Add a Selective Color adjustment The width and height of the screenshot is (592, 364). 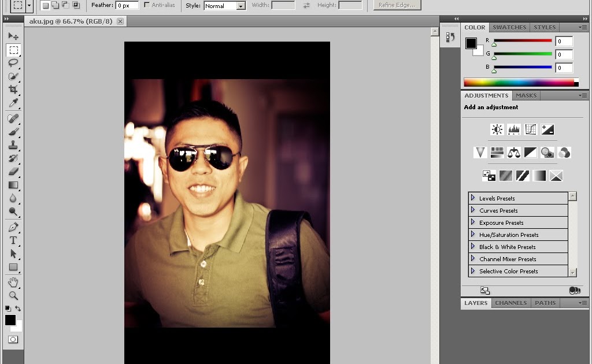[556, 176]
